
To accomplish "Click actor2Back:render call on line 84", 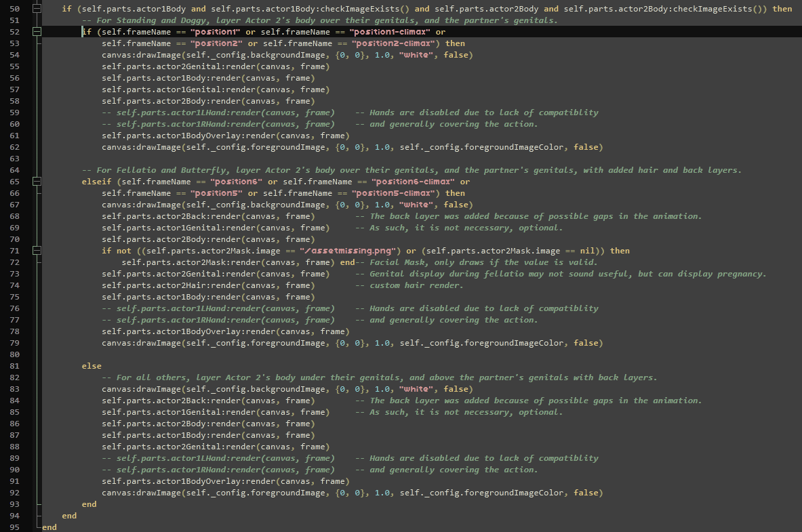I will tap(208, 401).
